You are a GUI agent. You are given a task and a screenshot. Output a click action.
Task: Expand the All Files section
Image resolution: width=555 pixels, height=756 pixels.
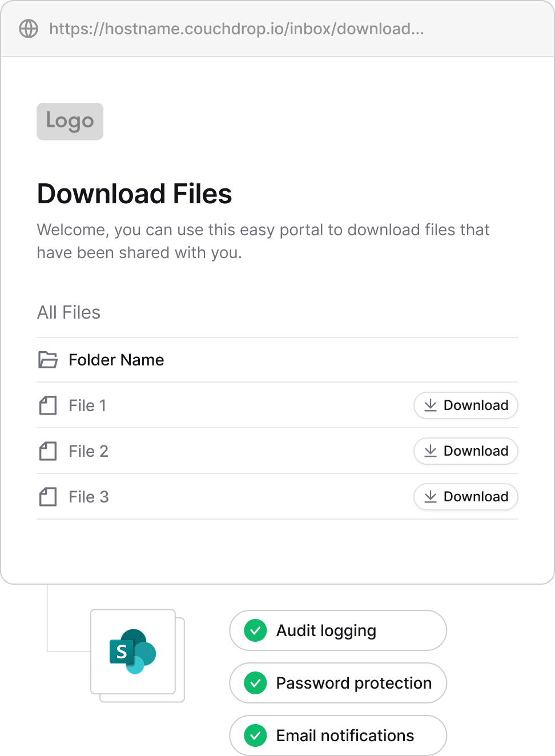(69, 312)
